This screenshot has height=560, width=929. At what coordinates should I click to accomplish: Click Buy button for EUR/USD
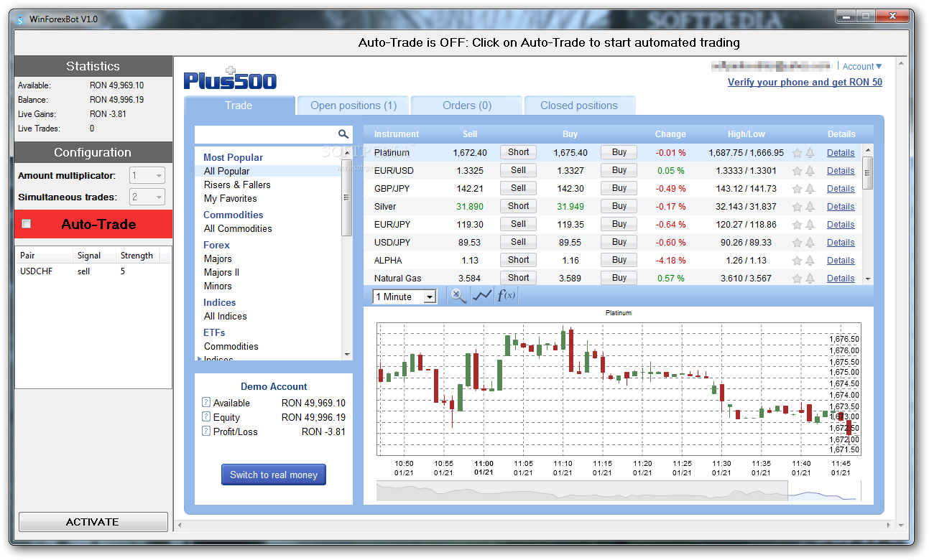619,170
